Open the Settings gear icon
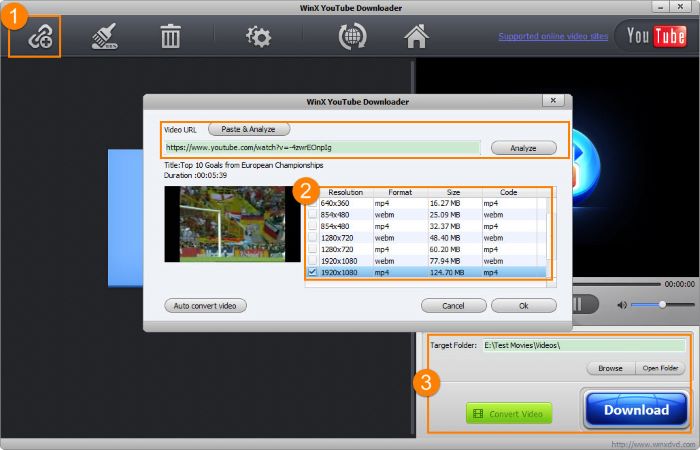Viewport: 700px width, 450px height. pyautogui.click(x=258, y=37)
